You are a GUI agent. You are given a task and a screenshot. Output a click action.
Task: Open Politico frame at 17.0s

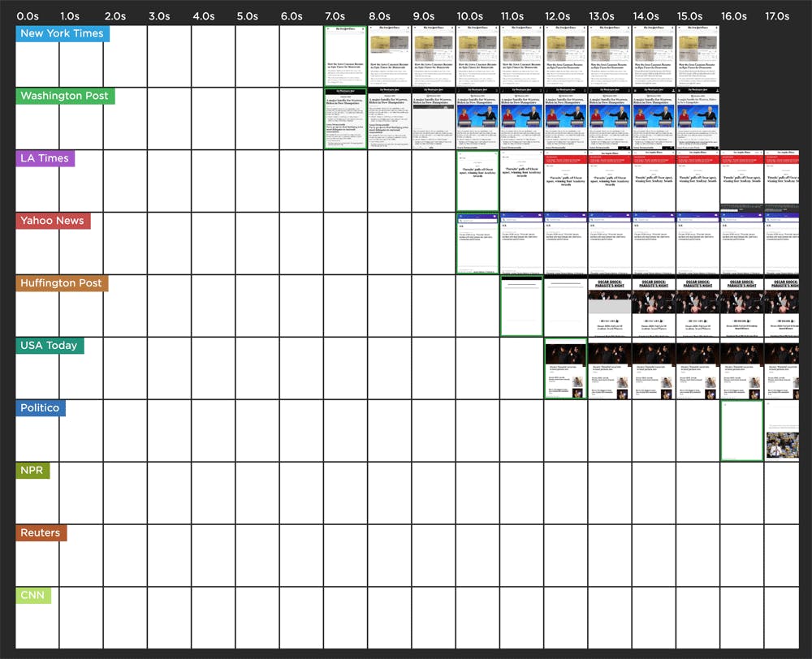tap(783, 431)
